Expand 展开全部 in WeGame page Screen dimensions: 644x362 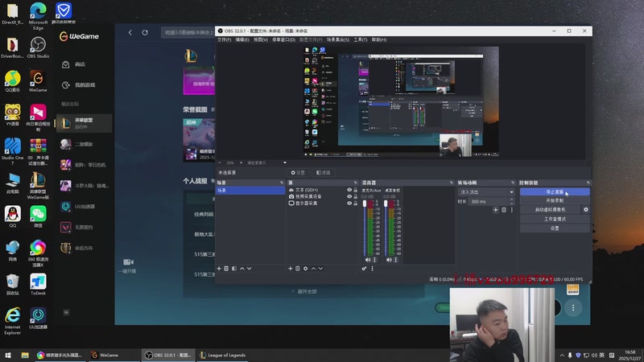304,291
